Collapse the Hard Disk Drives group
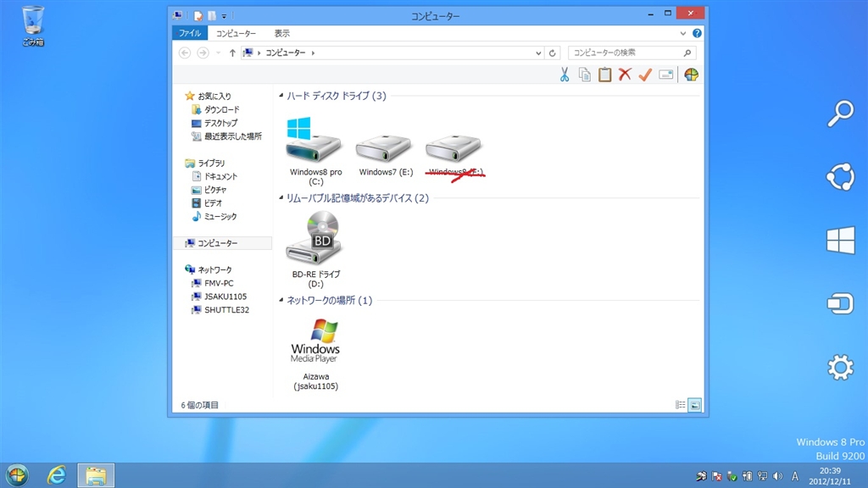Viewport: 868px width, 488px height. click(281, 96)
